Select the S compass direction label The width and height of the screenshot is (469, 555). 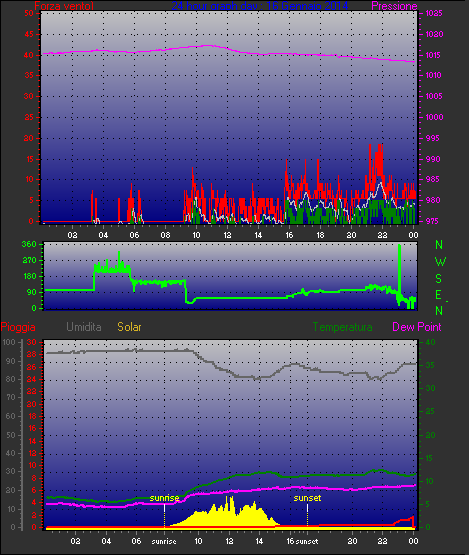click(439, 279)
